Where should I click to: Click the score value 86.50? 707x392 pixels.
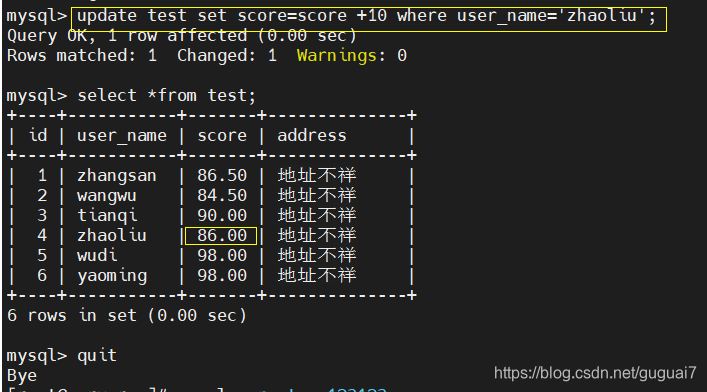click(222, 175)
